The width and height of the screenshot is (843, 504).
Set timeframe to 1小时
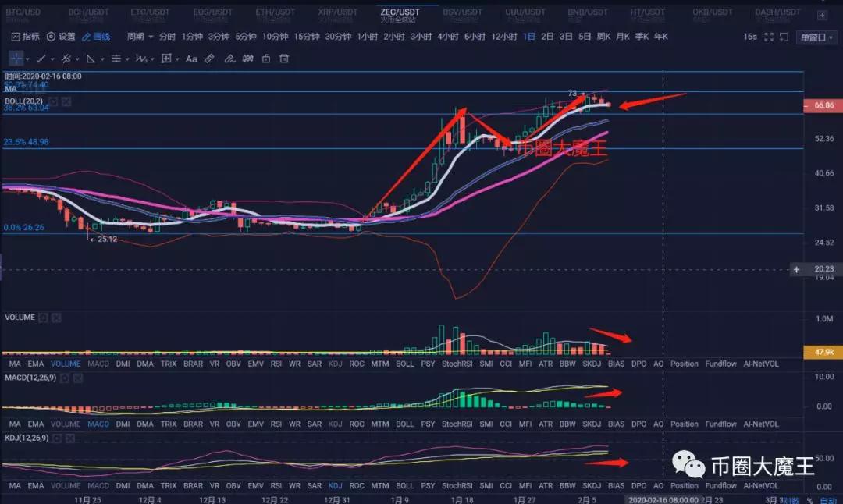point(367,37)
